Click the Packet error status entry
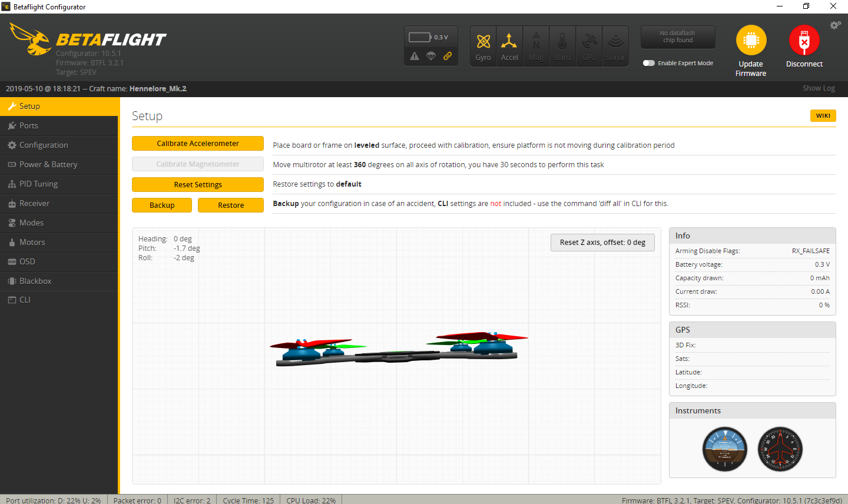This screenshot has width=848, height=504. tap(137, 500)
